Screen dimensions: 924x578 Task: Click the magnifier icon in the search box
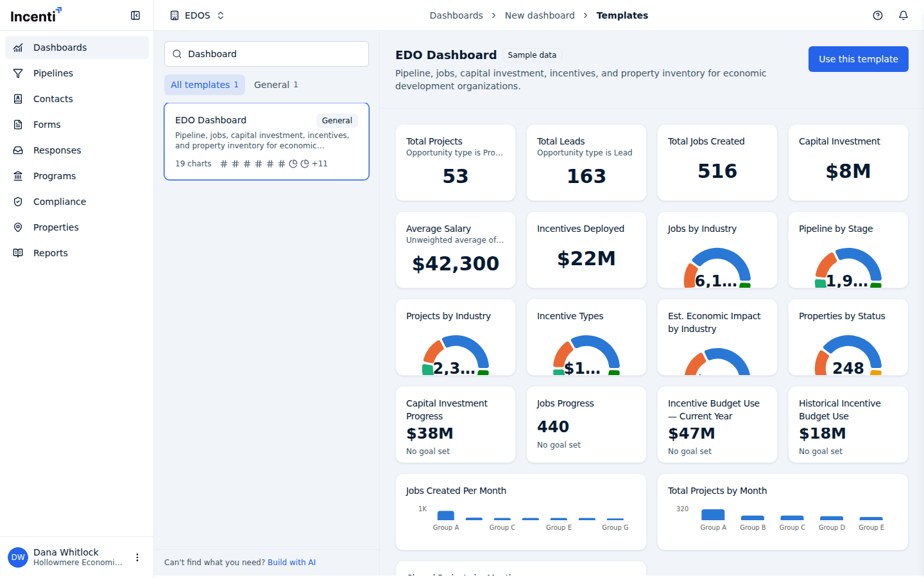point(177,54)
